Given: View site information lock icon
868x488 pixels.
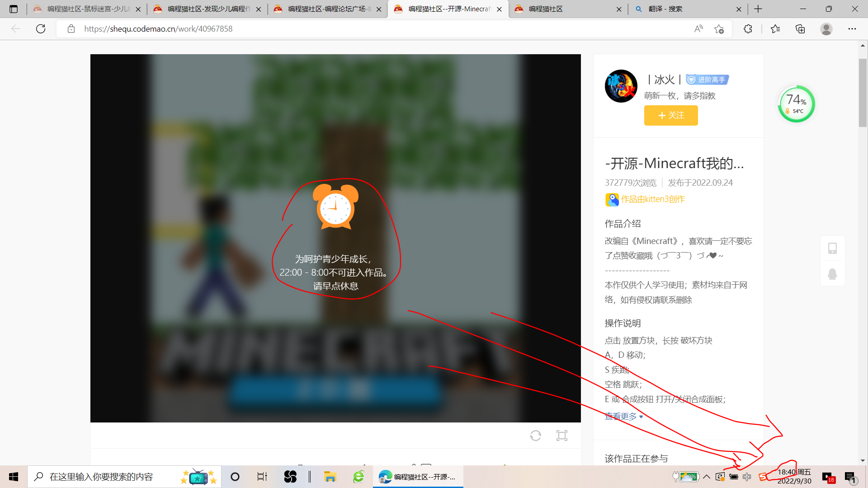Looking at the screenshot, I should click(x=71, y=29).
